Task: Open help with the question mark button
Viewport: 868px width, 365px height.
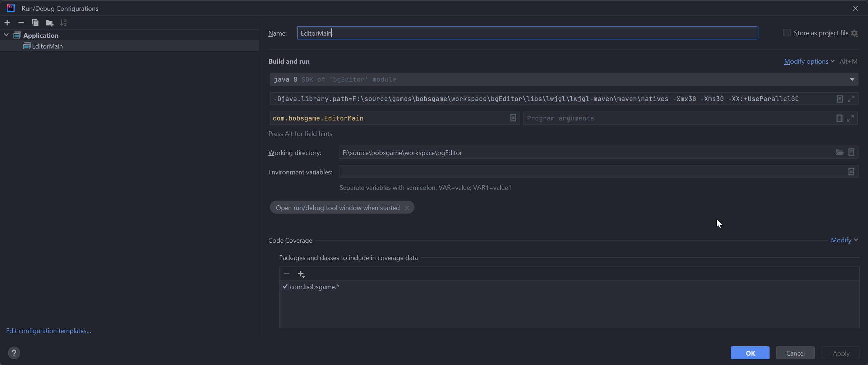Action: pyautogui.click(x=14, y=353)
